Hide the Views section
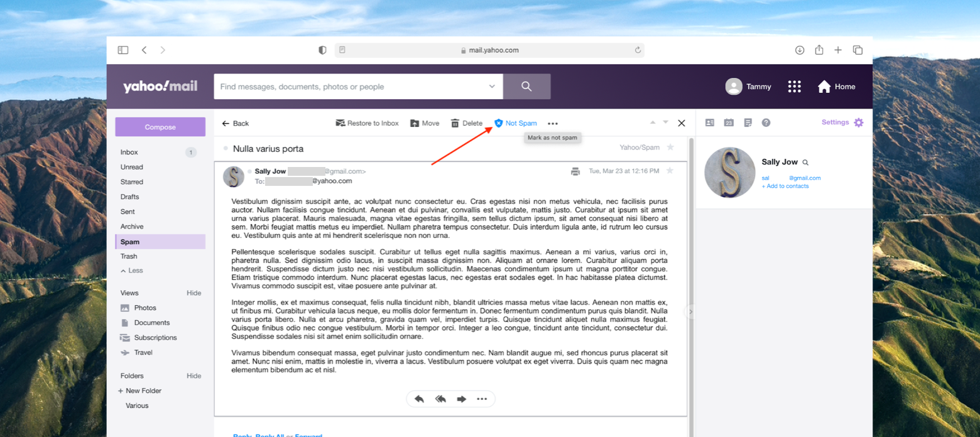980x437 pixels. [x=194, y=293]
